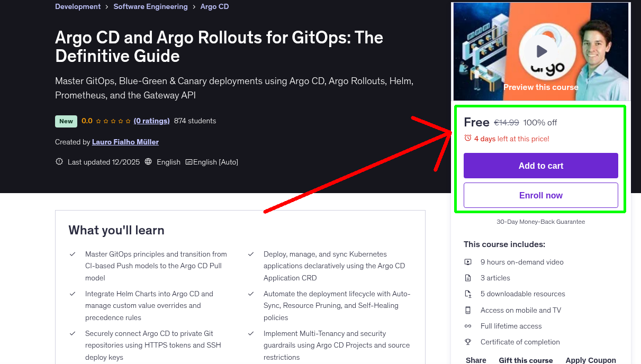
Task: Select the on-demand video play icon
Action: [468, 262]
